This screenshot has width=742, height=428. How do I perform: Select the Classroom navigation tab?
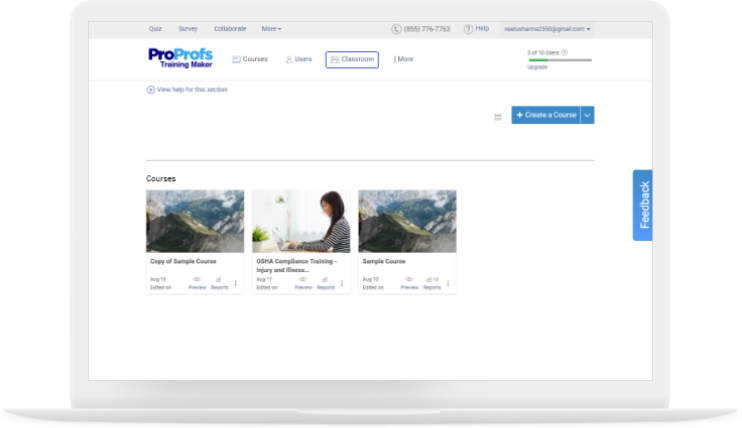click(352, 60)
